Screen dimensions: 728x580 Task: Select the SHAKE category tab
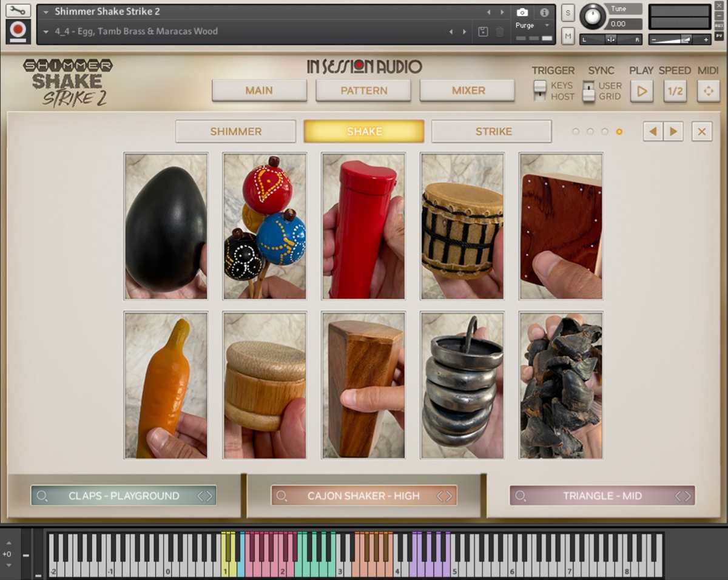(364, 131)
